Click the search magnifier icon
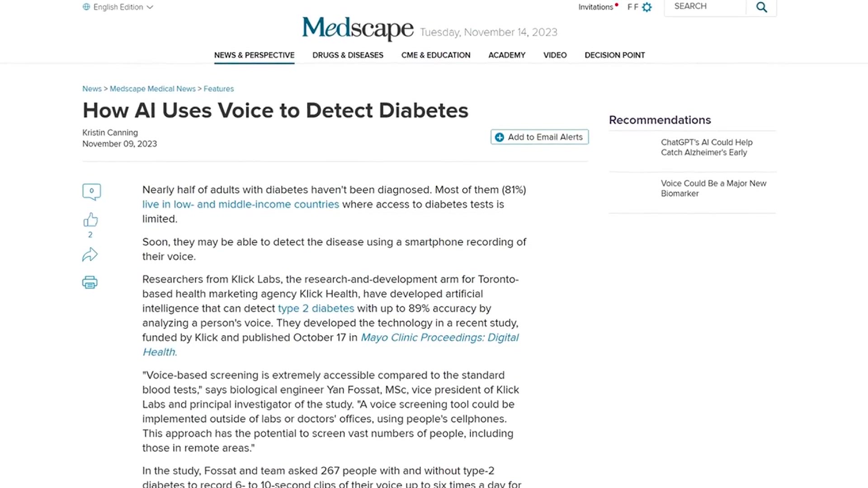The height and width of the screenshot is (488, 868). coord(761,7)
